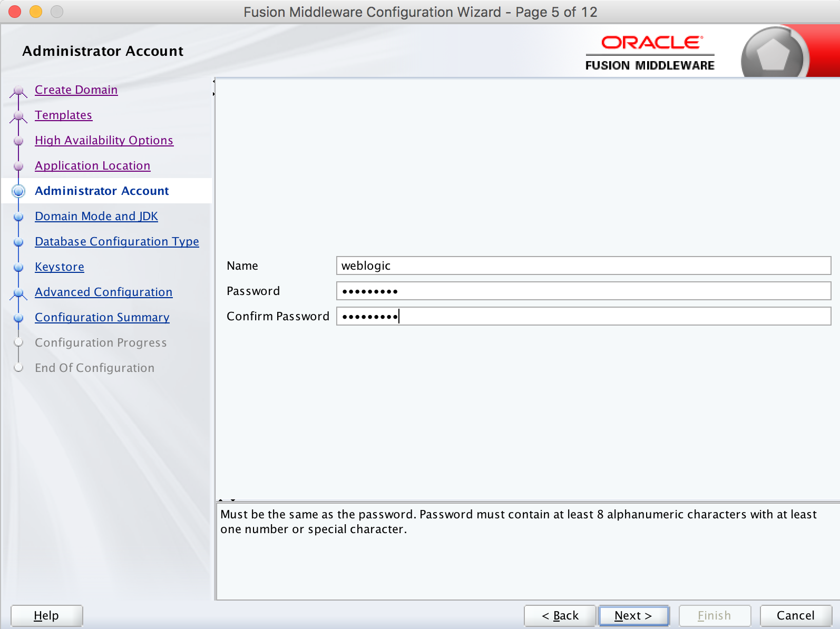This screenshot has height=629, width=840.
Task: Close the wizard with the red window button
Action: [15, 12]
